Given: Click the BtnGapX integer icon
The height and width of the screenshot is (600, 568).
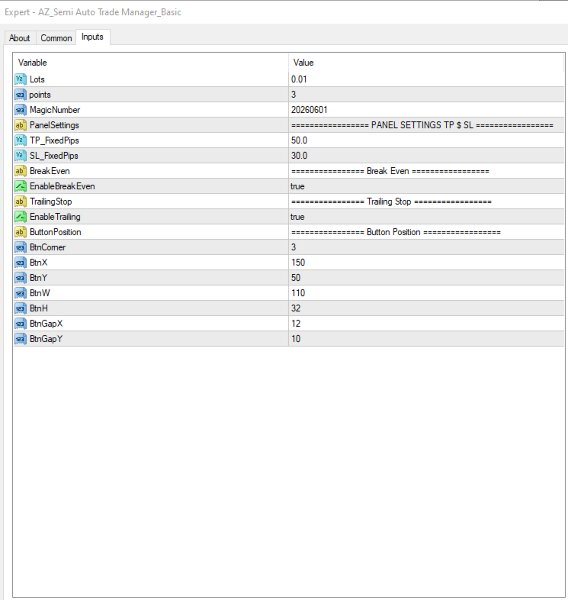Looking at the screenshot, I should pos(20,324).
